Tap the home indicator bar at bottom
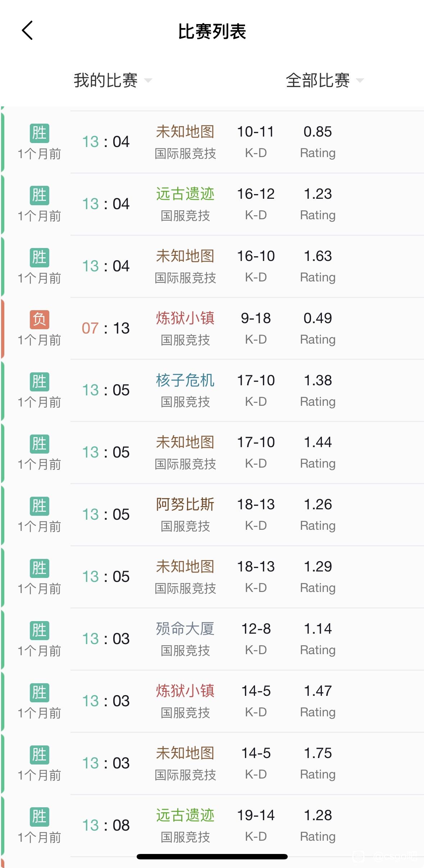 coord(212,856)
